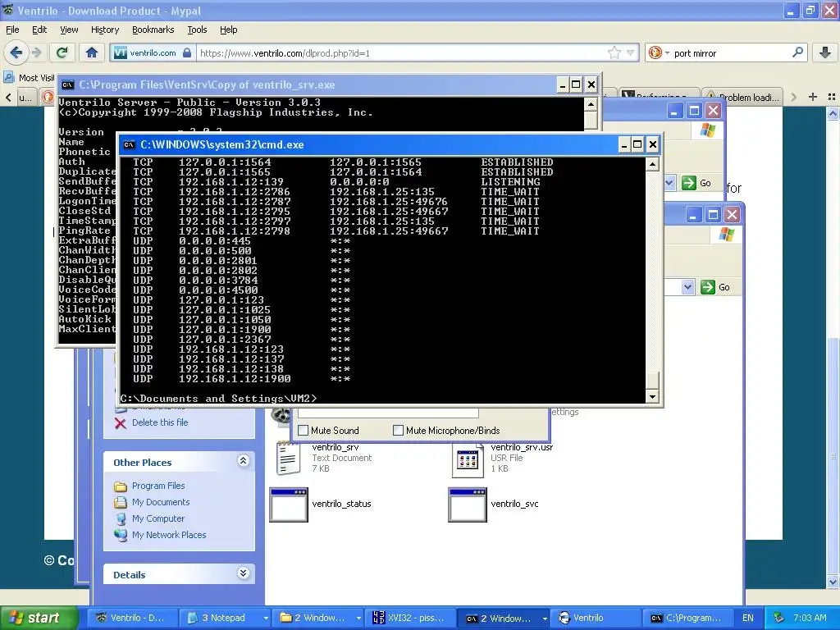Switch to C:\Program... console taskbar item
This screenshot has width=840, height=630.
tap(688, 618)
